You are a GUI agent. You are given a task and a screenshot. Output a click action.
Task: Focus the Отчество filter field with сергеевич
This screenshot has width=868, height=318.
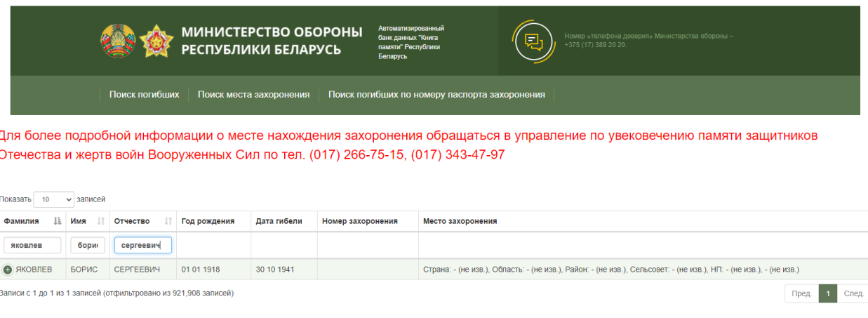(x=143, y=245)
